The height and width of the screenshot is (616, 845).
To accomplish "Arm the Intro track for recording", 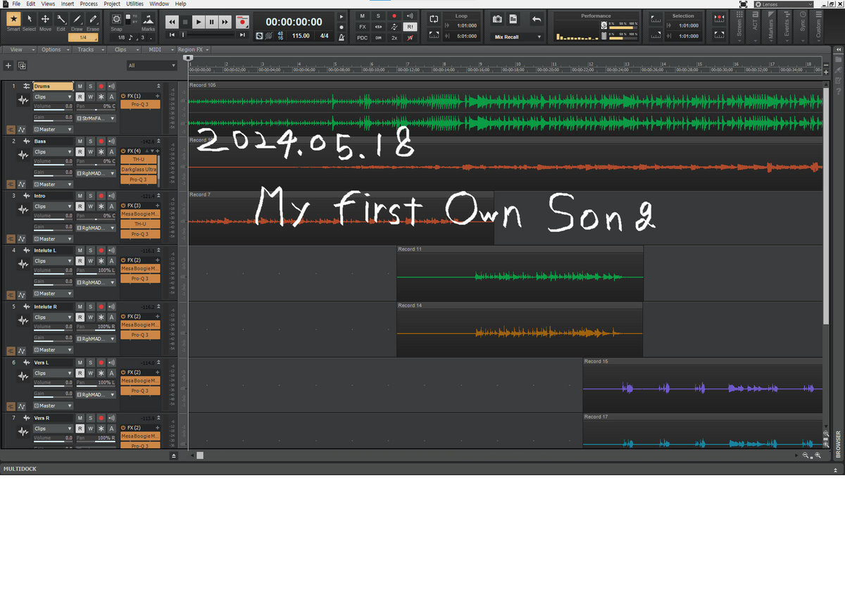I will (101, 196).
